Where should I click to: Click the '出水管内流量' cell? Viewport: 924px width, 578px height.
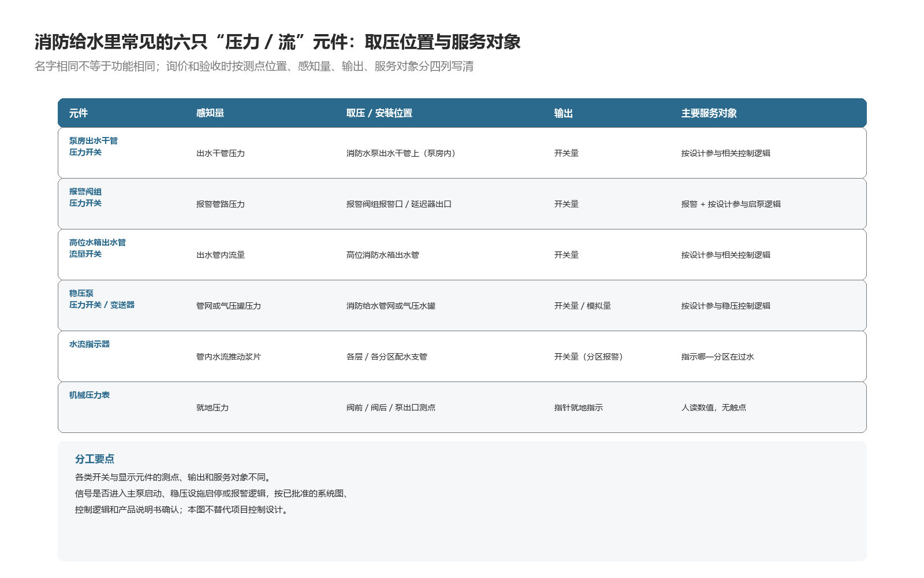221,255
